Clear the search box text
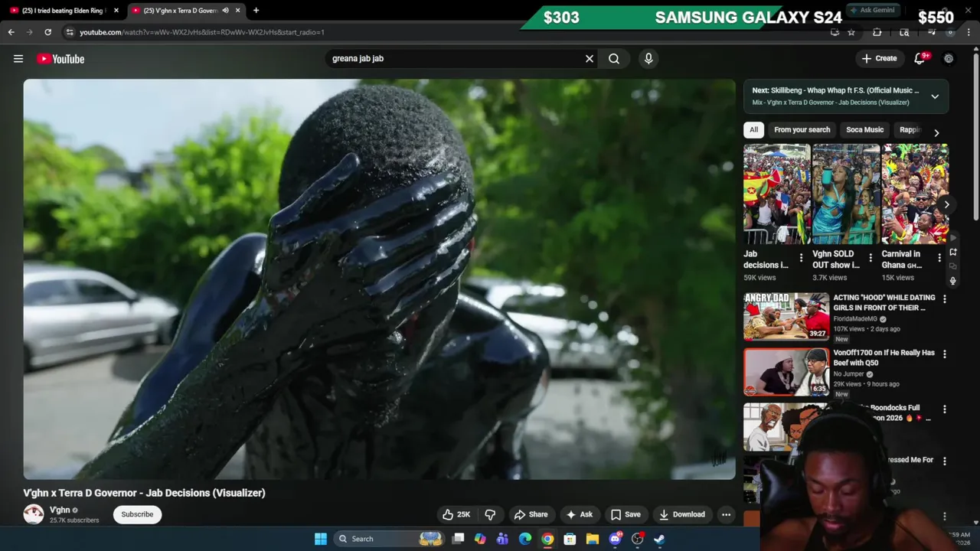The width and height of the screenshot is (980, 551). click(x=590, y=58)
